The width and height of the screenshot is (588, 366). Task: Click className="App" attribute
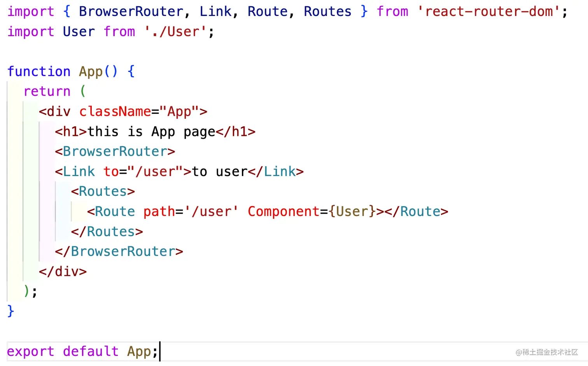(x=139, y=112)
